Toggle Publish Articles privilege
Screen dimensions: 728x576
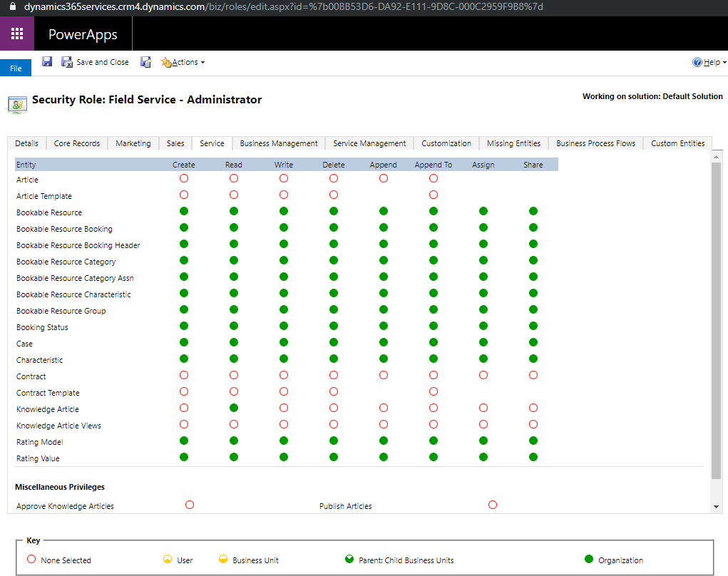click(493, 505)
